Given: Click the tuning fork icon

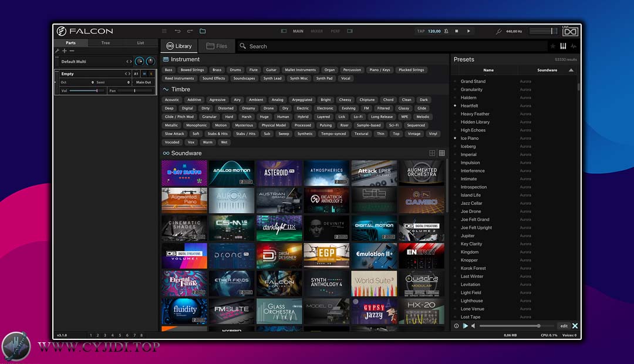Looking at the screenshot, I should pyautogui.click(x=498, y=31).
